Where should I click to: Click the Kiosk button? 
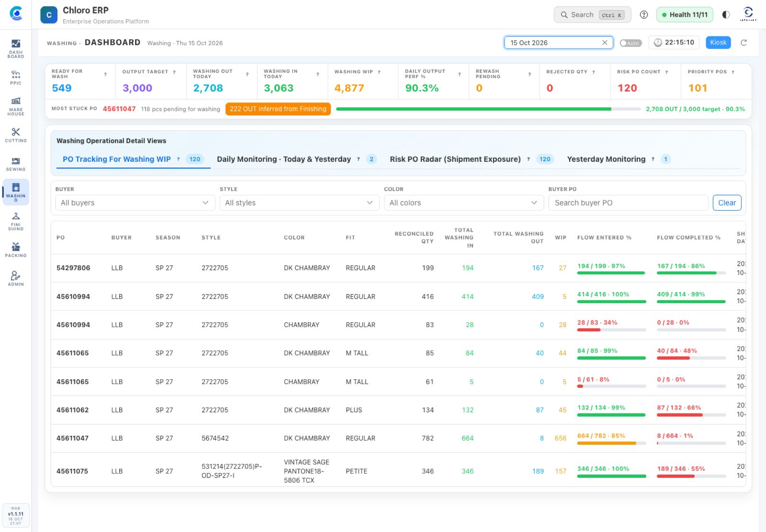point(718,43)
